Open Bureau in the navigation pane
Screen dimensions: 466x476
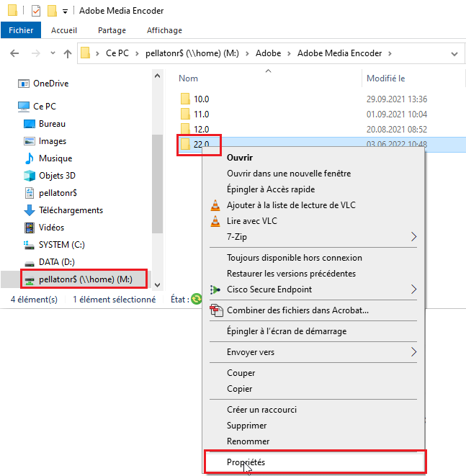coord(45,124)
